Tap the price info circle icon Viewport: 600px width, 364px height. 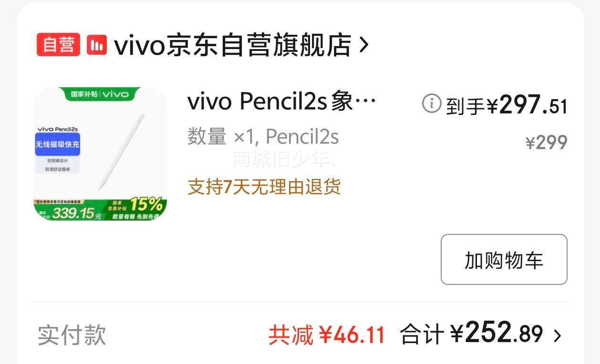click(432, 103)
